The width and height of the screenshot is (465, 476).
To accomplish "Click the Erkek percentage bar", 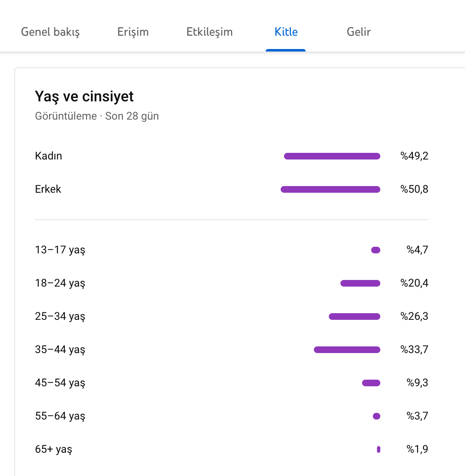I will tap(330, 189).
